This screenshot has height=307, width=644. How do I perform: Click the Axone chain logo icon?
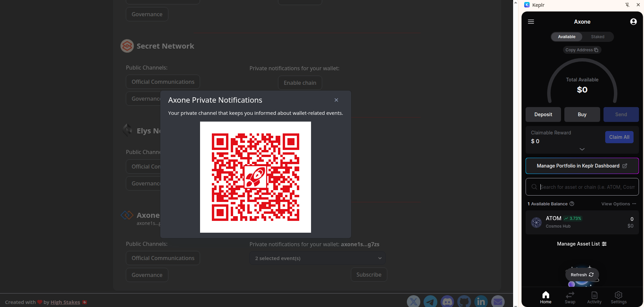[x=127, y=215]
